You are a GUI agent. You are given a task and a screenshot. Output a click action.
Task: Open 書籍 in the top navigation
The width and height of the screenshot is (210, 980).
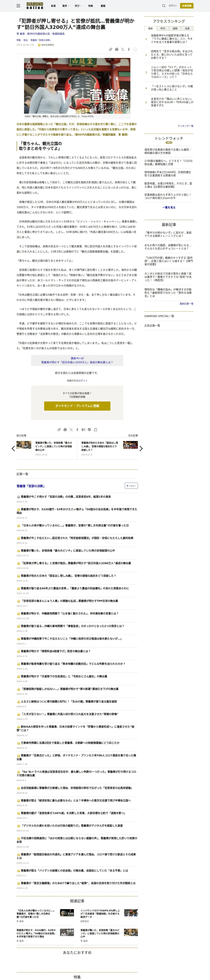click(x=103, y=6)
